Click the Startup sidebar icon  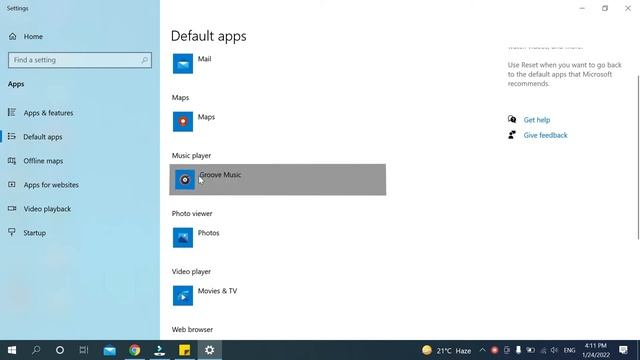pos(12,232)
